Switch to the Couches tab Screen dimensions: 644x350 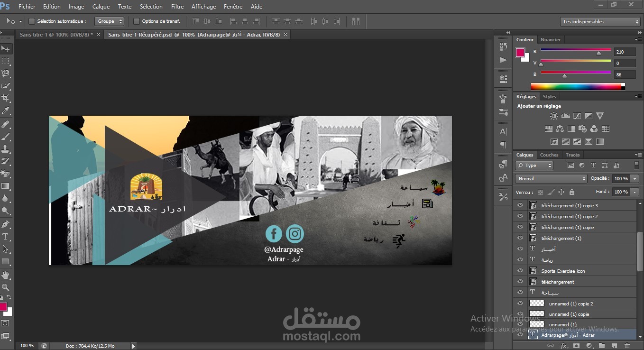pyautogui.click(x=549, y=155)
